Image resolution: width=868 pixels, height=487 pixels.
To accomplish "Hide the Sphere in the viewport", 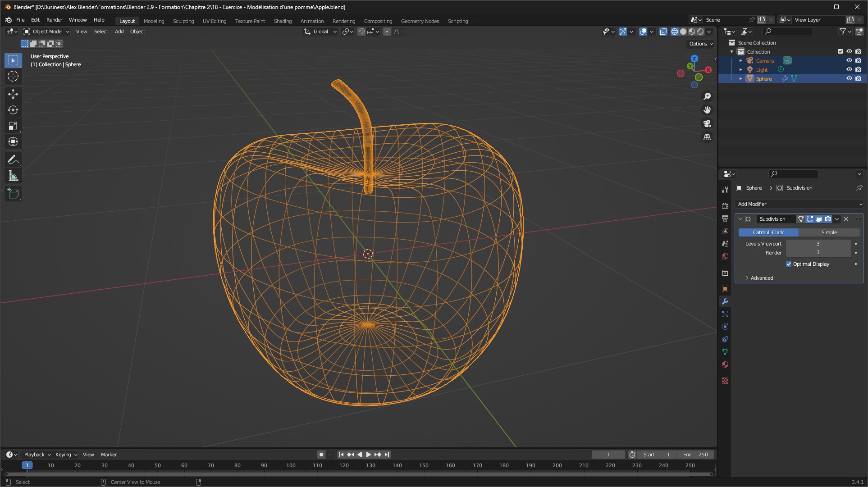I will point(849,78).
